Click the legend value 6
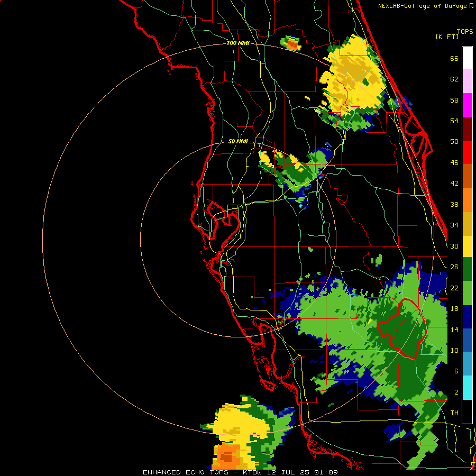The image size is (476, 476). (456, 371)
